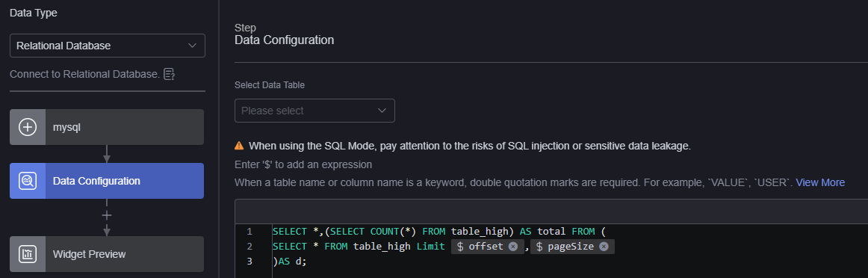
Task: Open the Data Type dropdown
Action: (x=108, y=46)
